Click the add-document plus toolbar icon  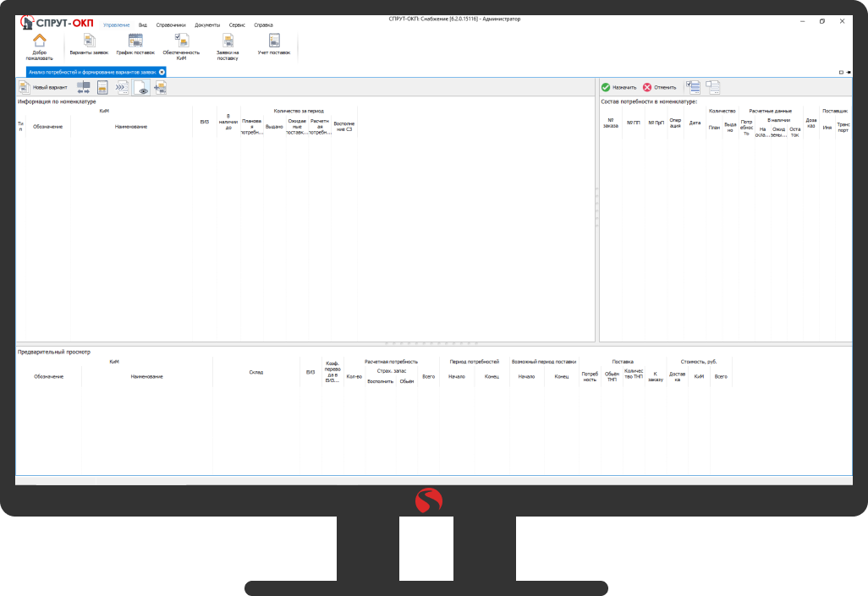(160, 87)
